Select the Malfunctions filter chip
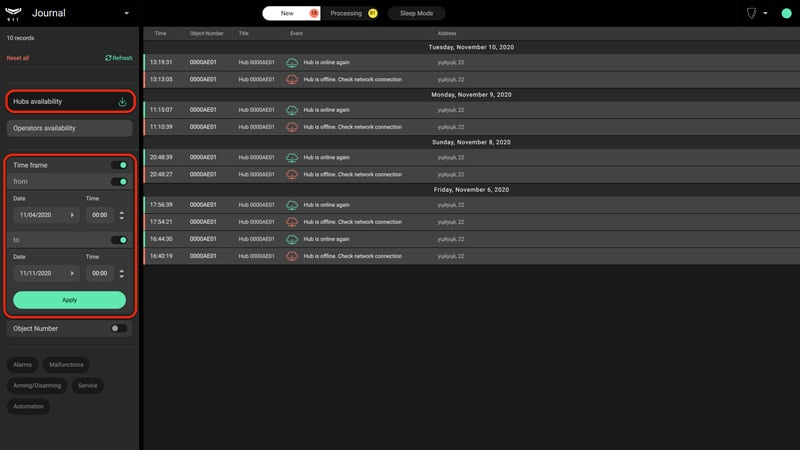 (x=66, y=365)
